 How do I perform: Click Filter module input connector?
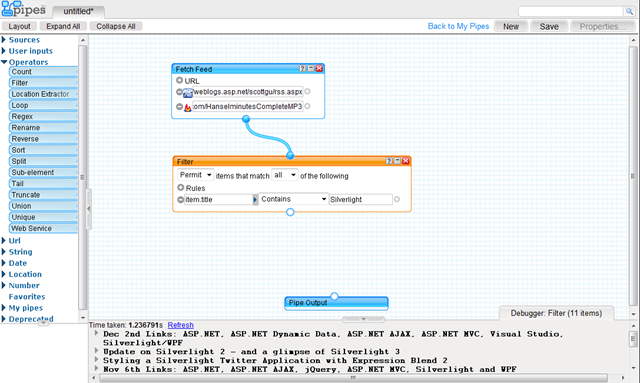(290, 155)
